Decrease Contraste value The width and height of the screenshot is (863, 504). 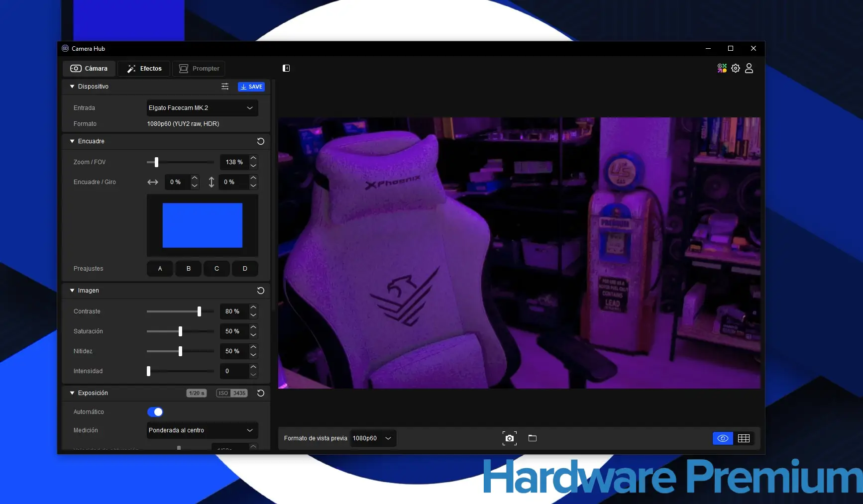253,315
